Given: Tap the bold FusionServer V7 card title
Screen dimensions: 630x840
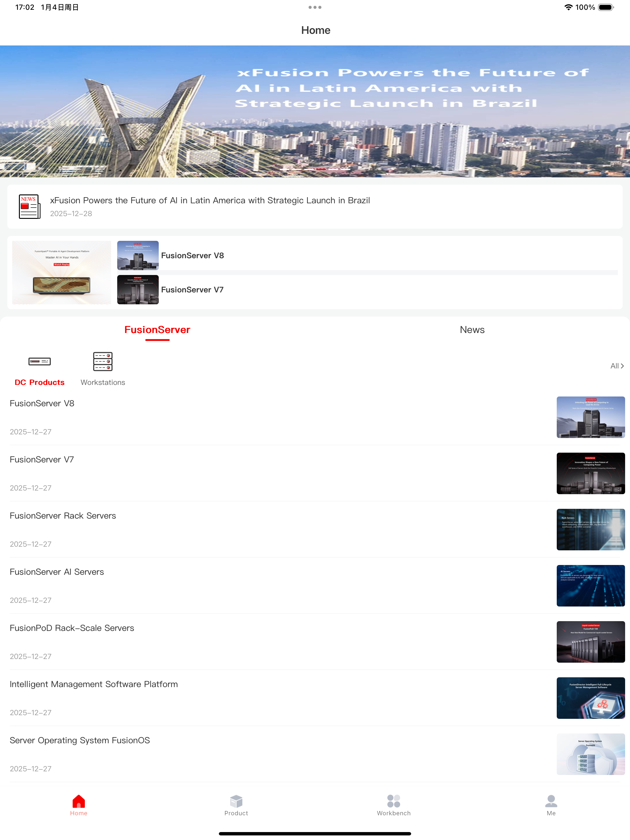Looking at the screenshot, I should (192, 289).
